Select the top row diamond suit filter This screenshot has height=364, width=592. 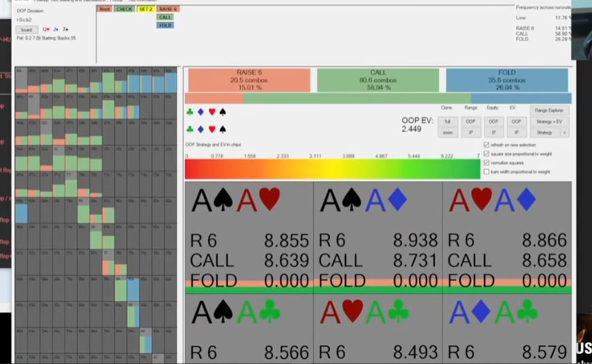pyautogui.click(x=201, y=112)
